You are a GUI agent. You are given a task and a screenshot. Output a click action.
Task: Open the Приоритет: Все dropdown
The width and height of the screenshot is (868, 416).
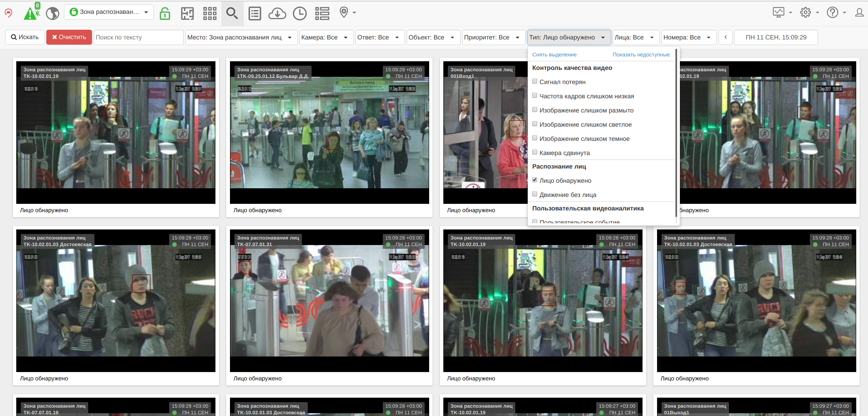493,37
